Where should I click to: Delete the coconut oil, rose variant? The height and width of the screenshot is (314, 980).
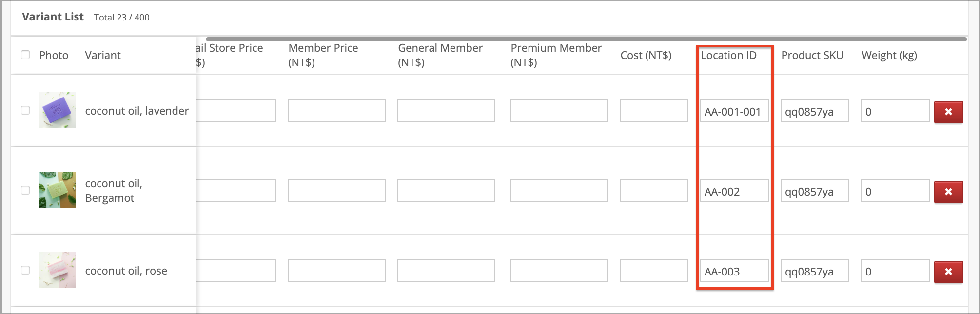(x=948, y=272)
